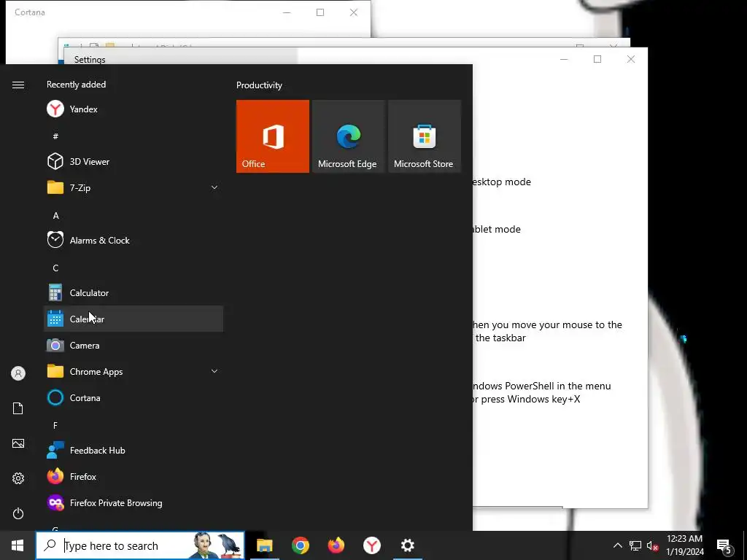The image size is (747, 560).
Task: Open Firefox Private Browsing
Action: [133, 503]
